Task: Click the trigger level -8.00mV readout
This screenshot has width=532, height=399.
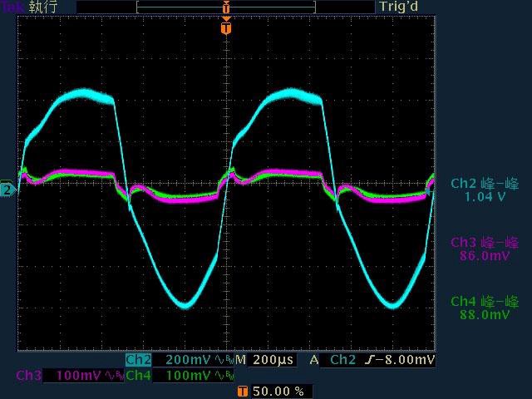Action: (x=402, y=360)
